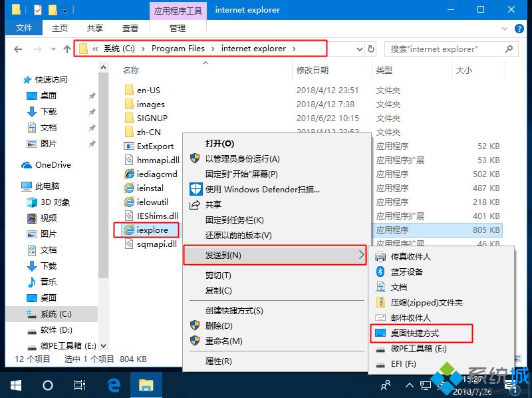The image size is (532, 398).
Task: Refresh the internet explorer folder
Action: [x=371, y=49]
